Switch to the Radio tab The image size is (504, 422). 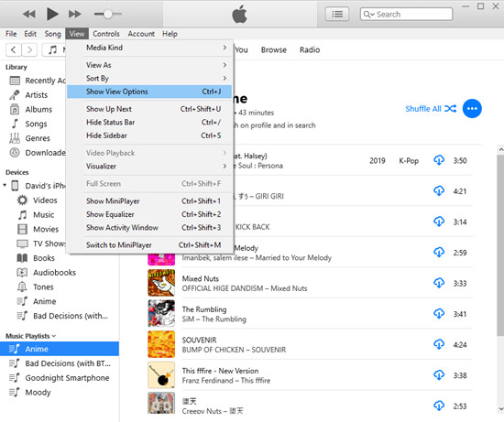coord(310,49)
